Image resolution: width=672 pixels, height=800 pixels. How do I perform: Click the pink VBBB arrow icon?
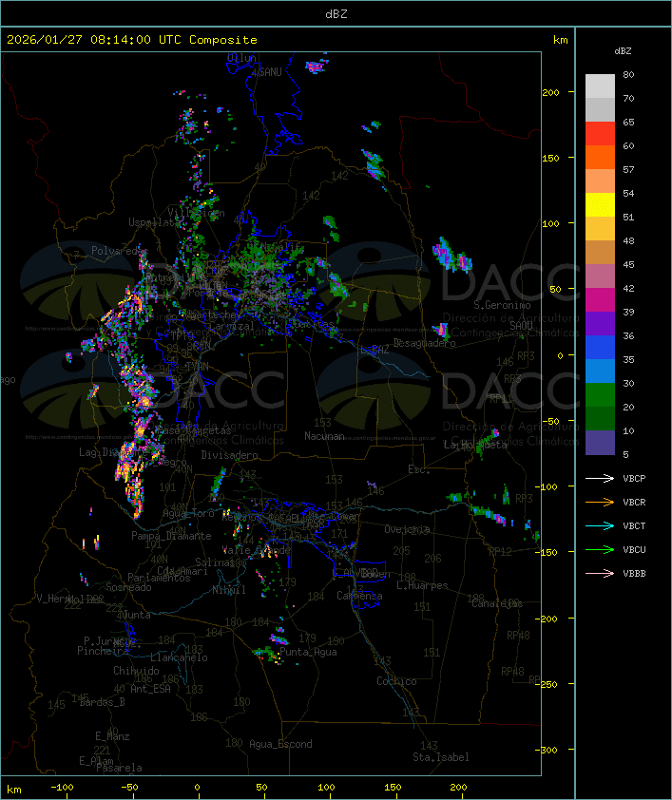(x=600, y=574)
